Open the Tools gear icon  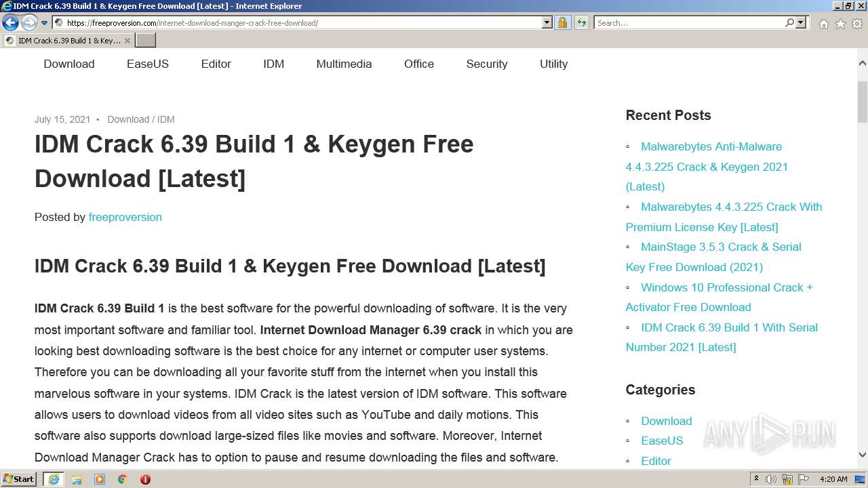point(857,24)
